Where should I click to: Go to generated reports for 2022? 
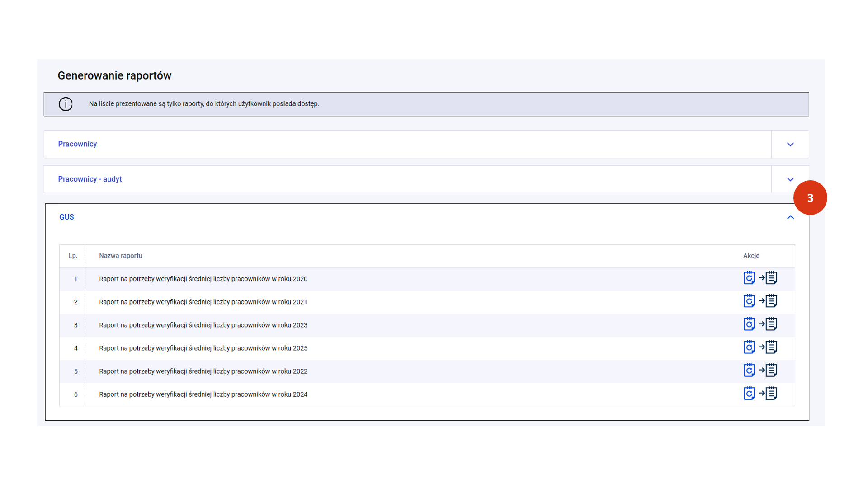[x=769, y=370]
